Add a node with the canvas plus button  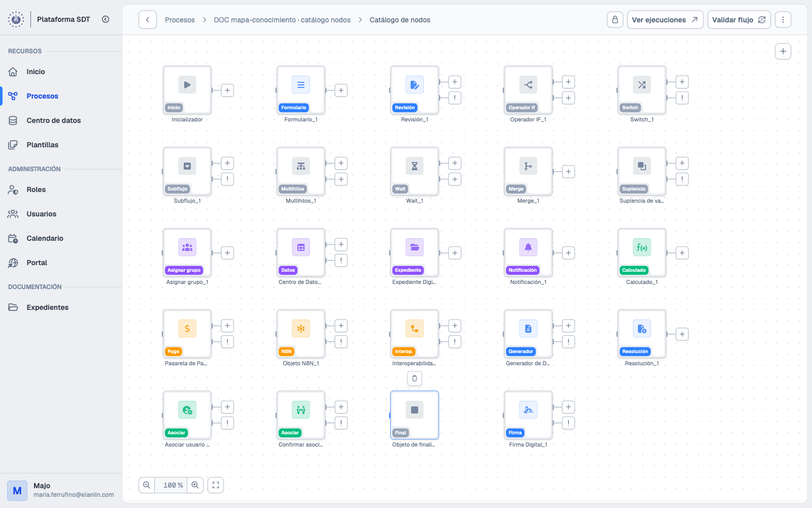click(x=783, y=51)
